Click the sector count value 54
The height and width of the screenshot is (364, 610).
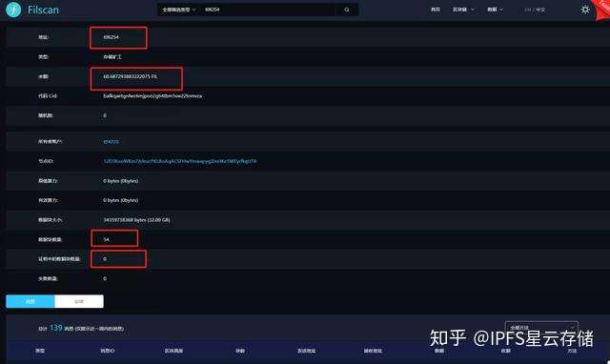pos(106,239)
